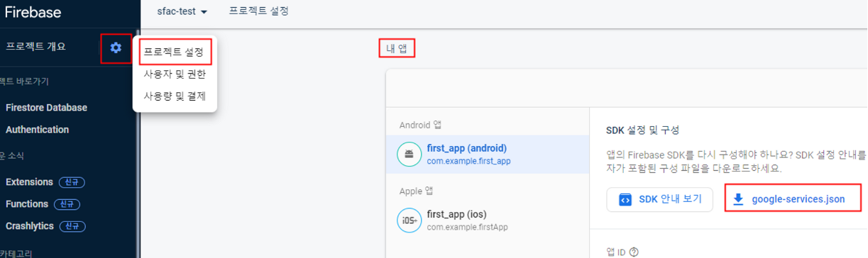Click the iOS+ icon for first_app
This screenshot has height=258, width=868.
click(x=410, y=220)
